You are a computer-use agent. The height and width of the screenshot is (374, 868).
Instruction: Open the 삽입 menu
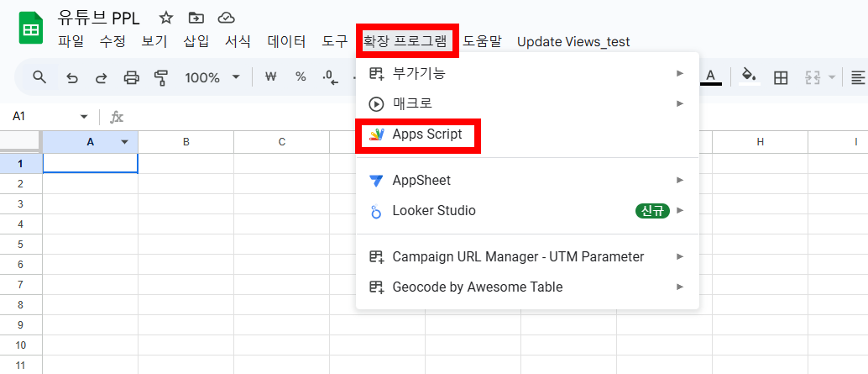pos(196,41)
